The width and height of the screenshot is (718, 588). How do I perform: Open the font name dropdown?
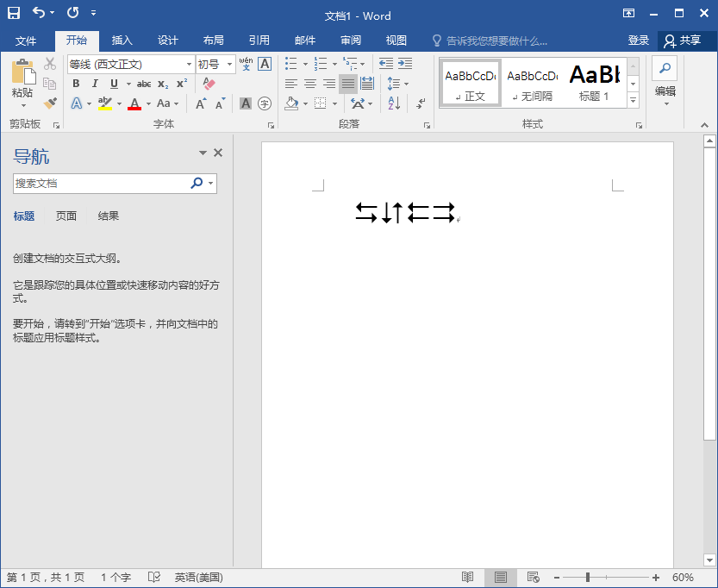189,65
